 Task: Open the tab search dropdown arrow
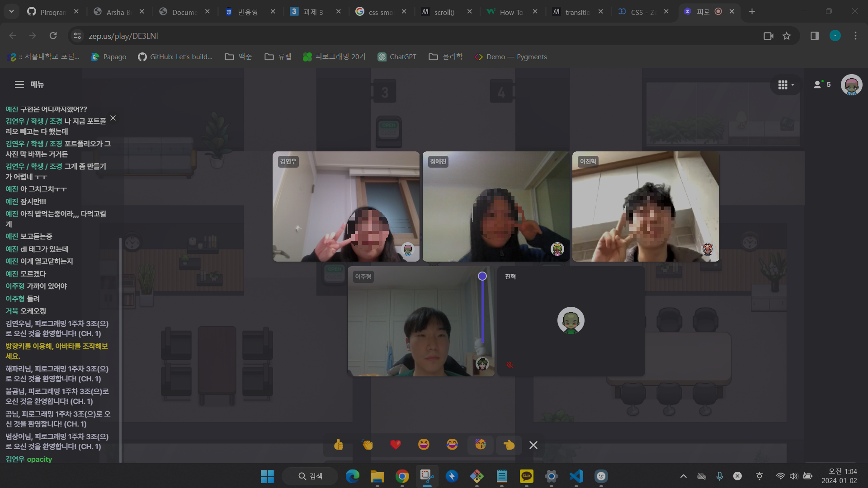(x=11, y=11)
